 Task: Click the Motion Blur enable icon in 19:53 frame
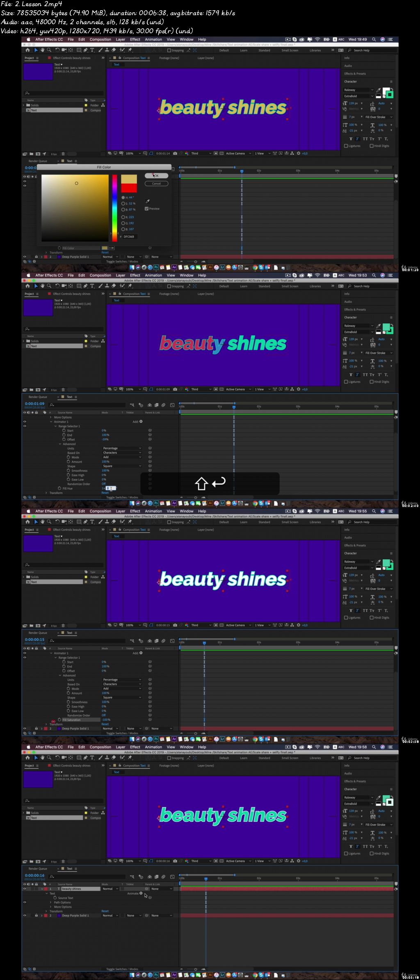pyautogui.click(x=163, y=405)
